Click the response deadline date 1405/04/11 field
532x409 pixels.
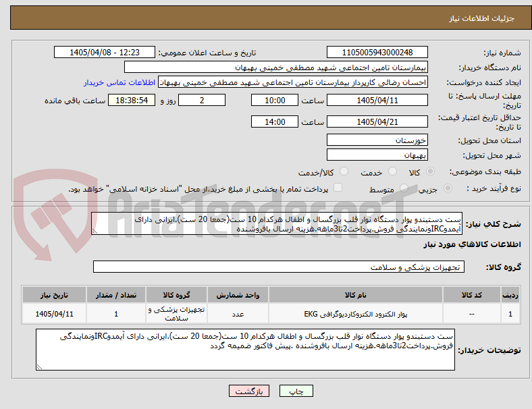click(x=377, y=100)
